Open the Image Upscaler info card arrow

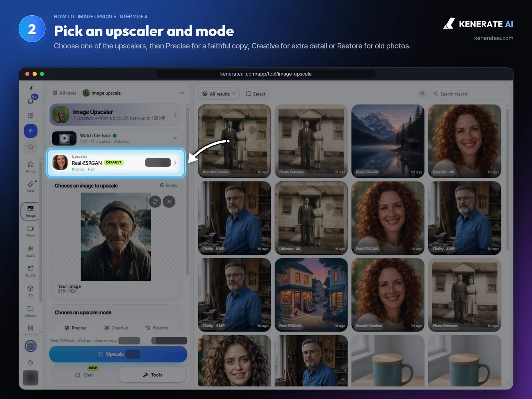[175, 115]
